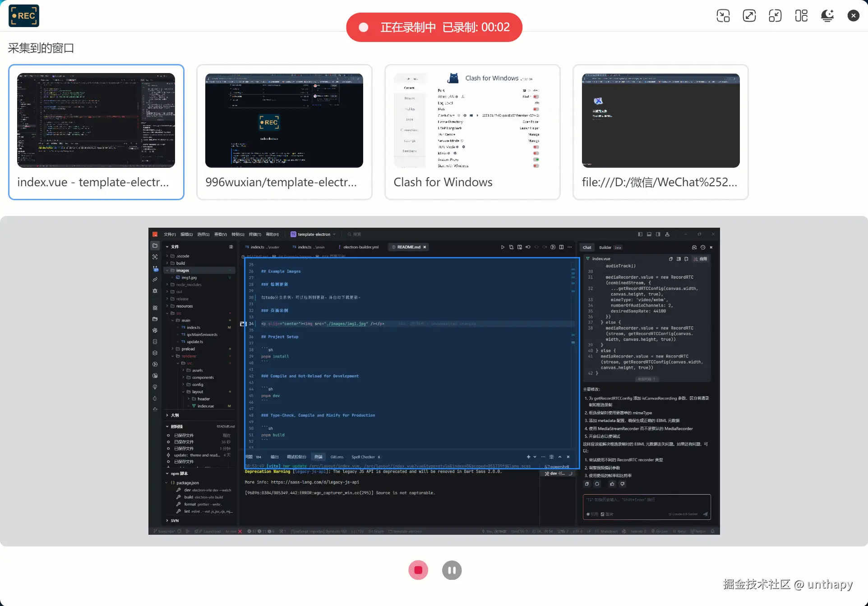Open the template-electron project dropdown
Image resolution: width=868 pixels, height=606 pixels.
[313, 234]
